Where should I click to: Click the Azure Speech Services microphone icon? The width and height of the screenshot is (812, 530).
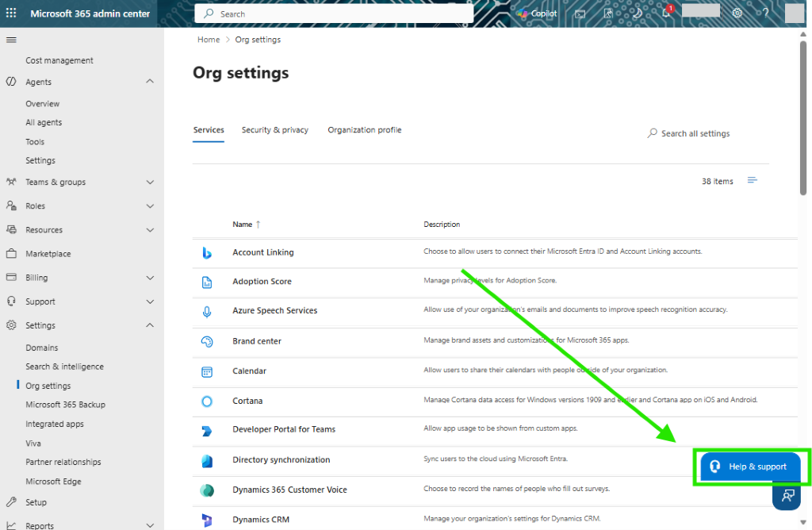pyautogui.click(x=207, y=311)
